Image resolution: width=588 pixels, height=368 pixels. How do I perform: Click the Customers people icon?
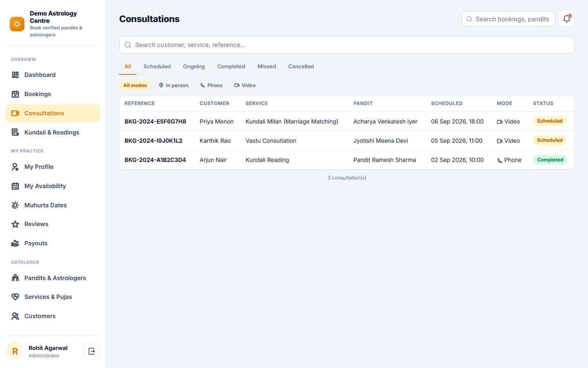16,316
